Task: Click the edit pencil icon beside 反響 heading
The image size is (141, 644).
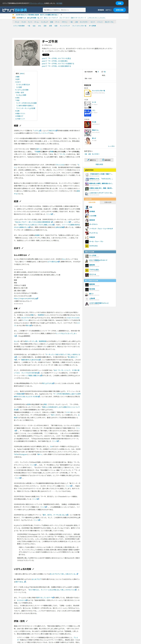Action: tap(20, 308)
